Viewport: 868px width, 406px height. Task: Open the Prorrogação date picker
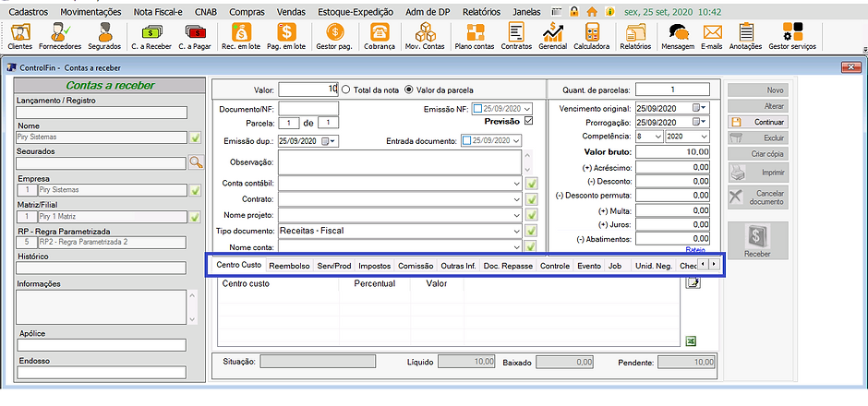click(x=700, y=122)
